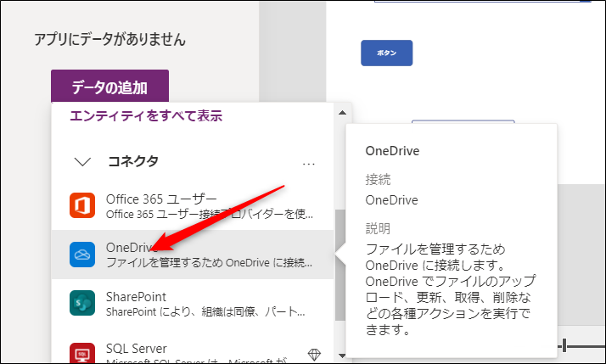Click the scrollbar down arrow
Viewport: 606px width, 364px height.
tap(342, 356)
